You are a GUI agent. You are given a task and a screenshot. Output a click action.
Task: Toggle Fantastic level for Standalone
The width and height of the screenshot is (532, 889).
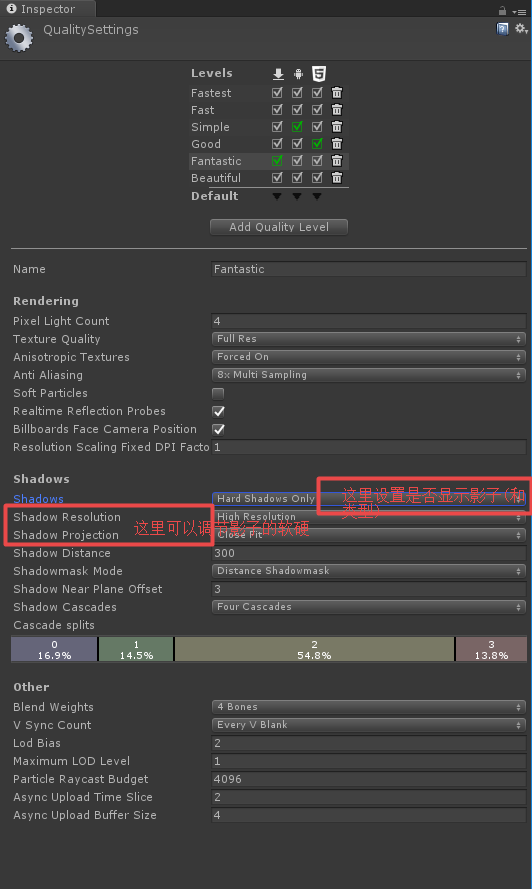[x=277, y=160]
